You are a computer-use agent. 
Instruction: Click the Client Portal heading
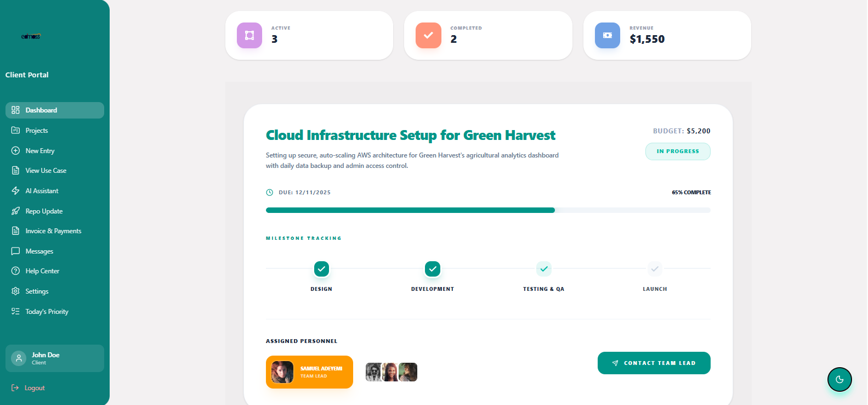pos(27,75)
